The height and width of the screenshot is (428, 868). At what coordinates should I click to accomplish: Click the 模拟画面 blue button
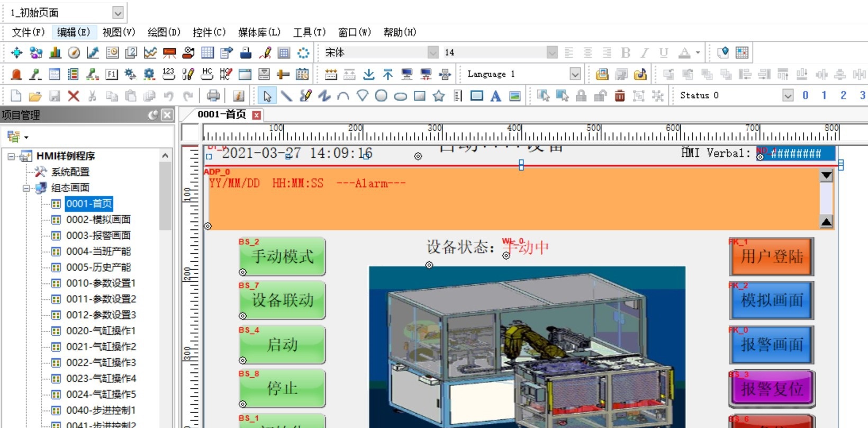pyautogui.click(x=771, y=300)
